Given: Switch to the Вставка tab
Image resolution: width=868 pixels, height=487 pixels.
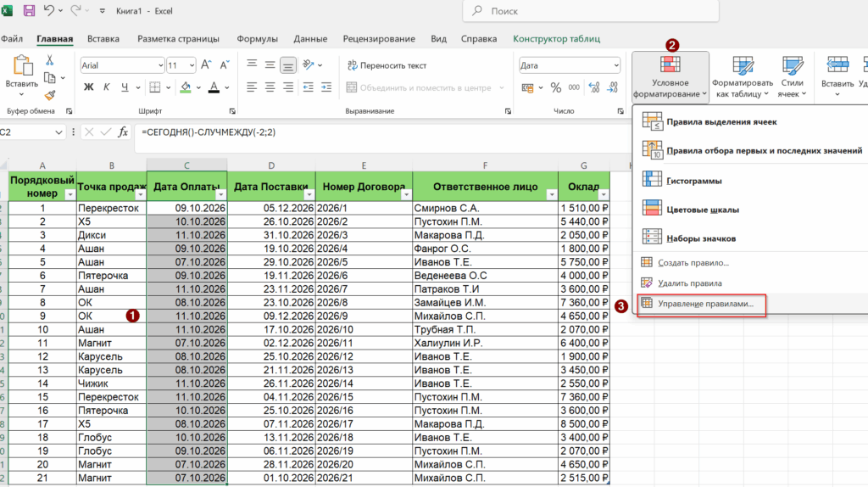Looking at the screenshot, I should (x=103, y=39).
